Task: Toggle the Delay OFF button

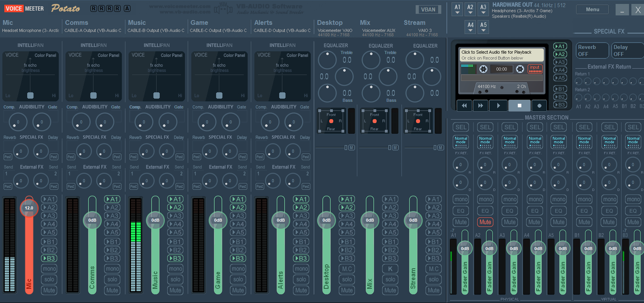Action: [x=628, y=50]
